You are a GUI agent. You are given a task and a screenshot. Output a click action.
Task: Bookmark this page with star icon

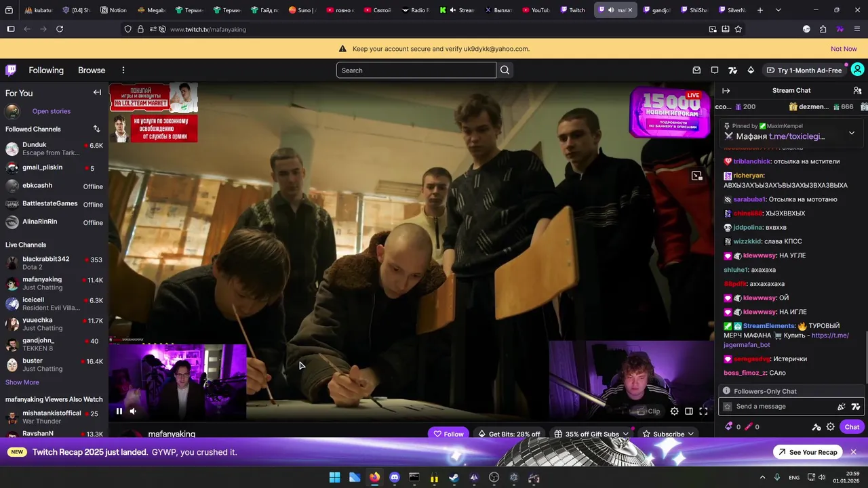coord(738,29)
